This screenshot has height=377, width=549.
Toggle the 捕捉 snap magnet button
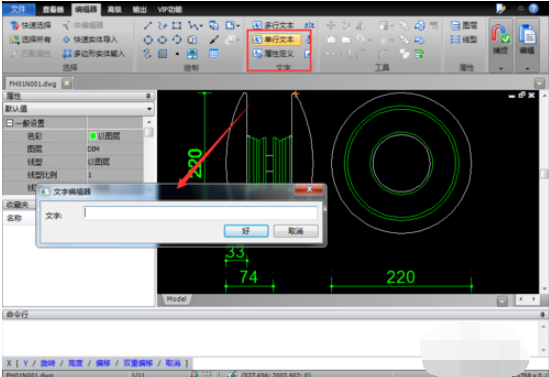[x=500, y=39]
